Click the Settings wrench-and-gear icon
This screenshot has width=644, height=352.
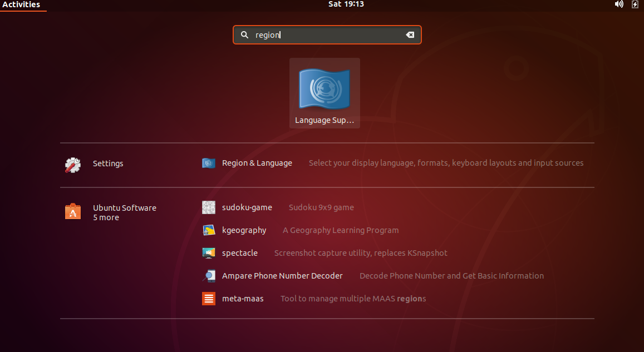[73, 165]
